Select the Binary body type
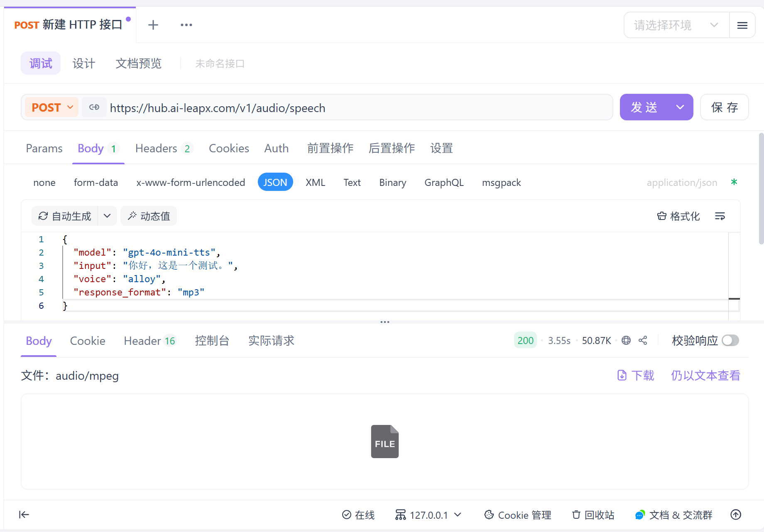This screenshot has height=532, width=764. pos(393,183)
